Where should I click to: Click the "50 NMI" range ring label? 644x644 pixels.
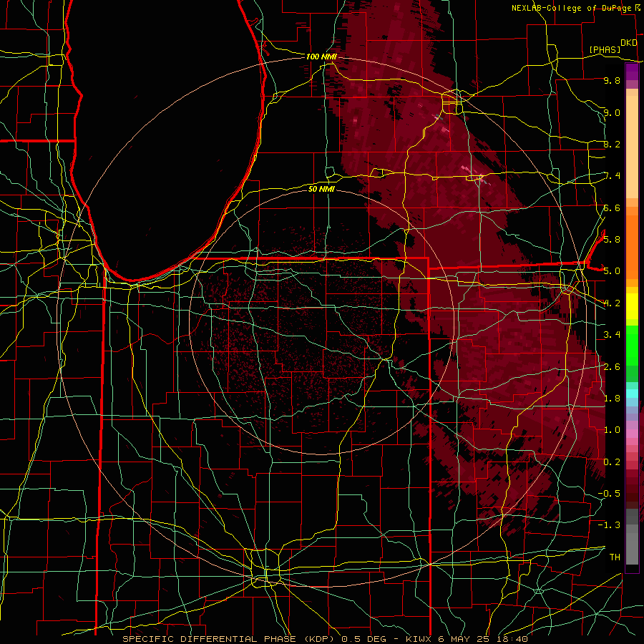tap(321, 189)
